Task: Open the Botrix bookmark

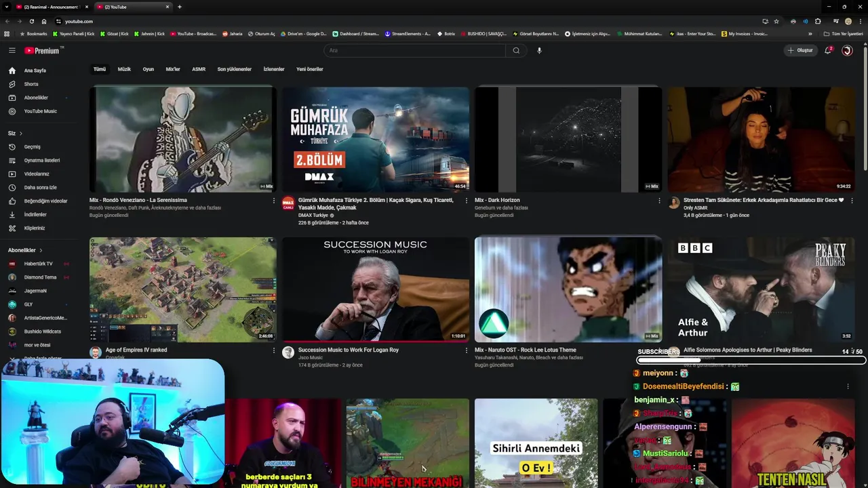Action: click(446, 34)
